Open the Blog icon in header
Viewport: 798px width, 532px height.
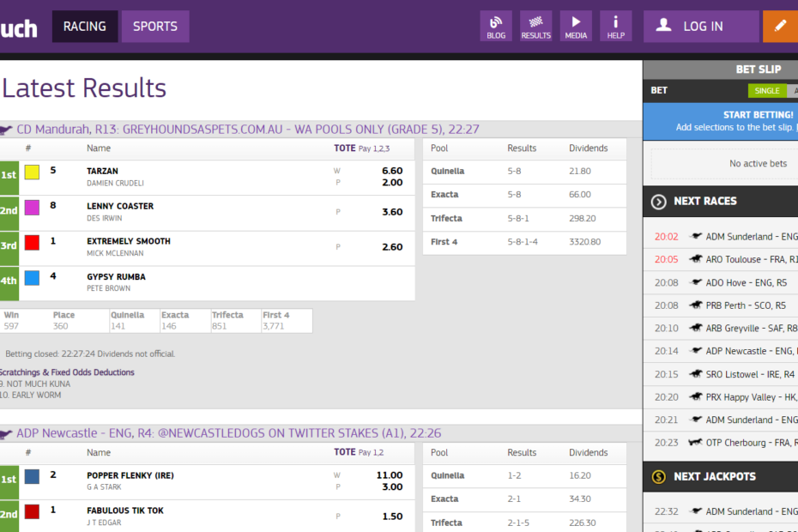click(x=496, y=27)
